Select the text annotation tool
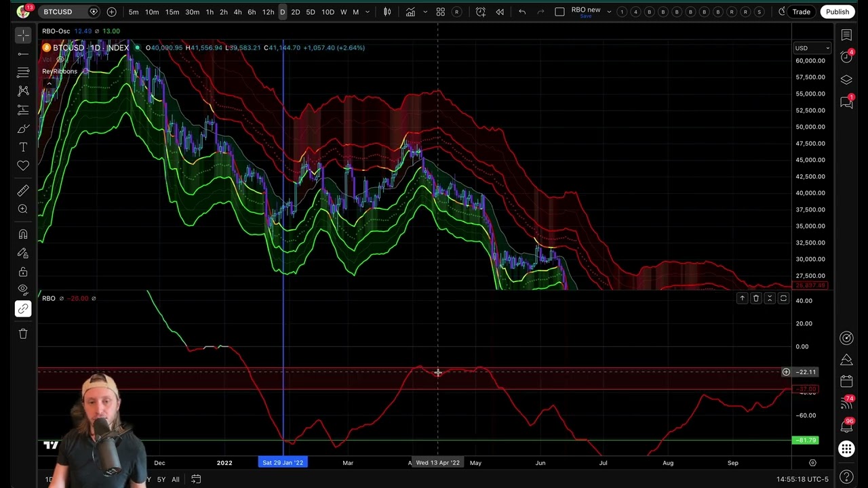This screenshot has height=488, width=868. [x=23, y=147]
